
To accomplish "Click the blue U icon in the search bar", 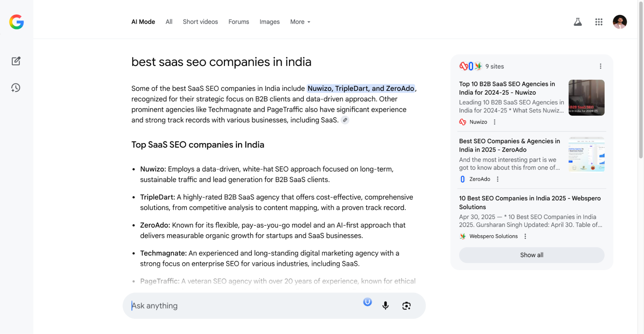I will click(x=367, y=302).
